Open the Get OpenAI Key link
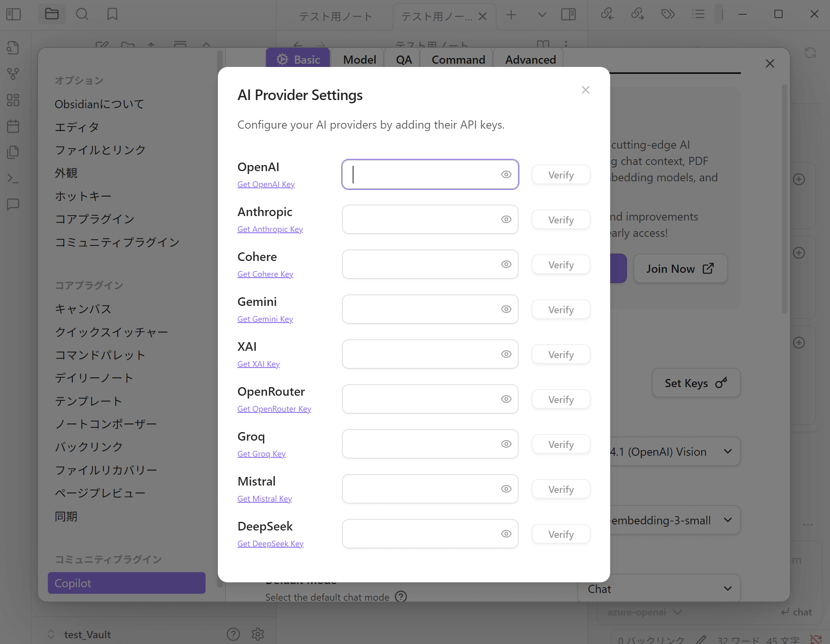This screenshot has height=644, width=830. tap(266, 184)
